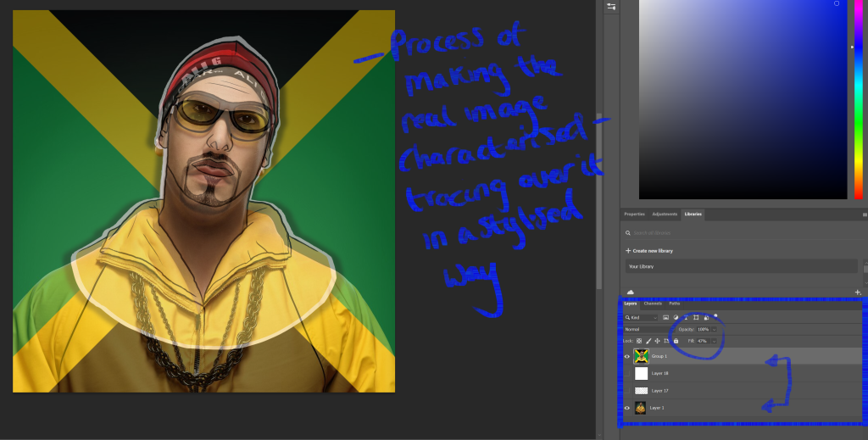Filter layers by type layer icon
The image size is (868, 440).
point(685,317)
